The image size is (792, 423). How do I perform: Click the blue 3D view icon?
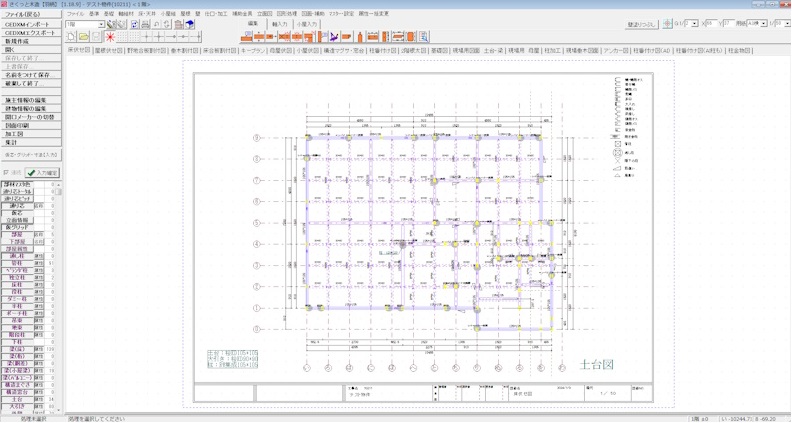point(190,24)
